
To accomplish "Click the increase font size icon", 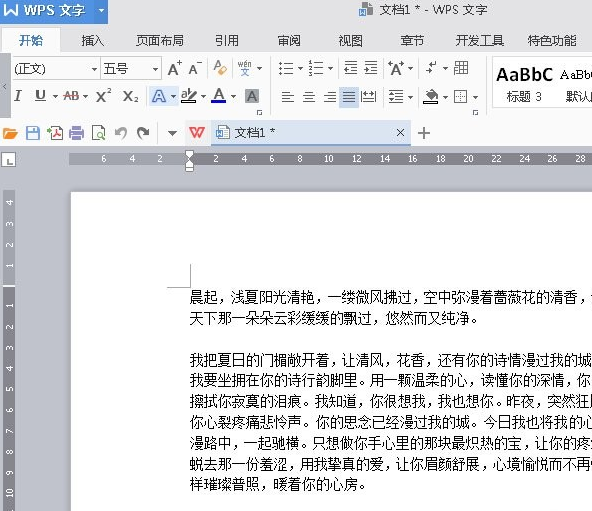I will coord(174,68).
